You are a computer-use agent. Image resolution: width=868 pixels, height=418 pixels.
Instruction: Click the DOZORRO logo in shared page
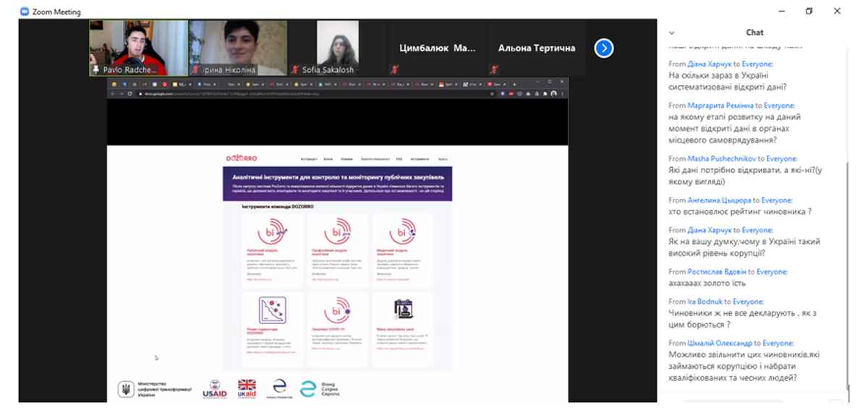coord(242,158)
